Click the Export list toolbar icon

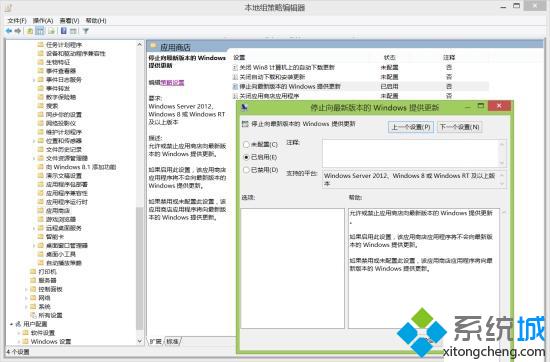coord(52,31)
